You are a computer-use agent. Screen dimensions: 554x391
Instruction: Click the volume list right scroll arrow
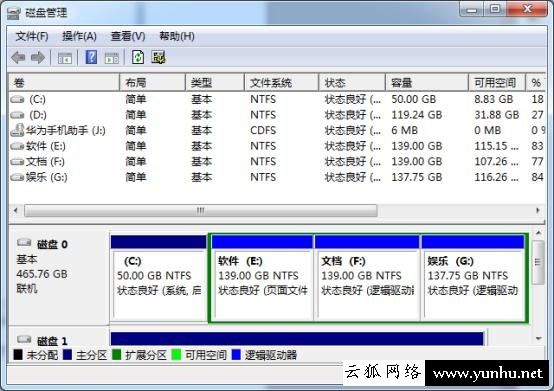pos(538,211)
